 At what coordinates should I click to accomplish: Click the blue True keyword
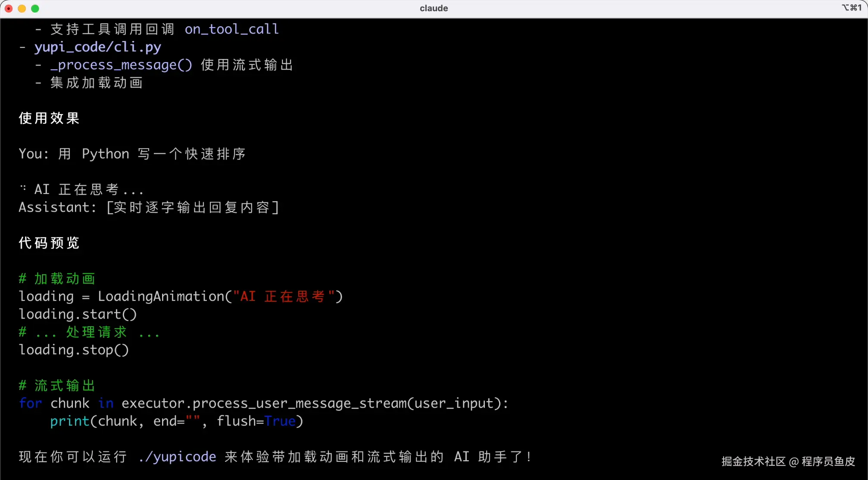click(280, 421)
